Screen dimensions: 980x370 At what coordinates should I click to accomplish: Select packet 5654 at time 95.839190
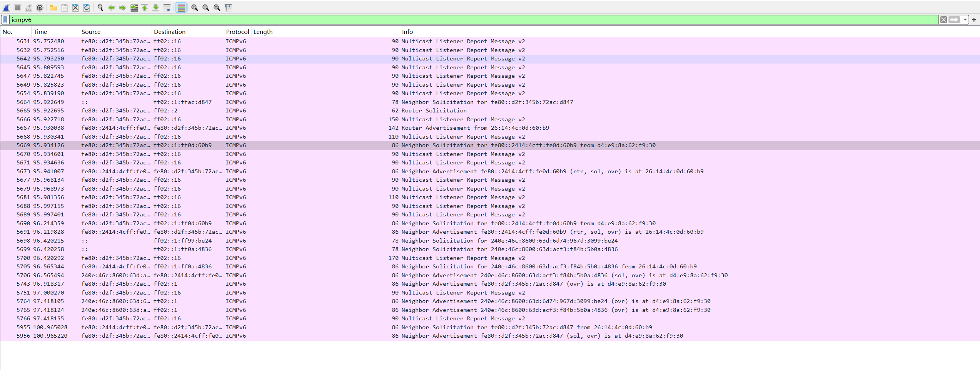(490, 93)
